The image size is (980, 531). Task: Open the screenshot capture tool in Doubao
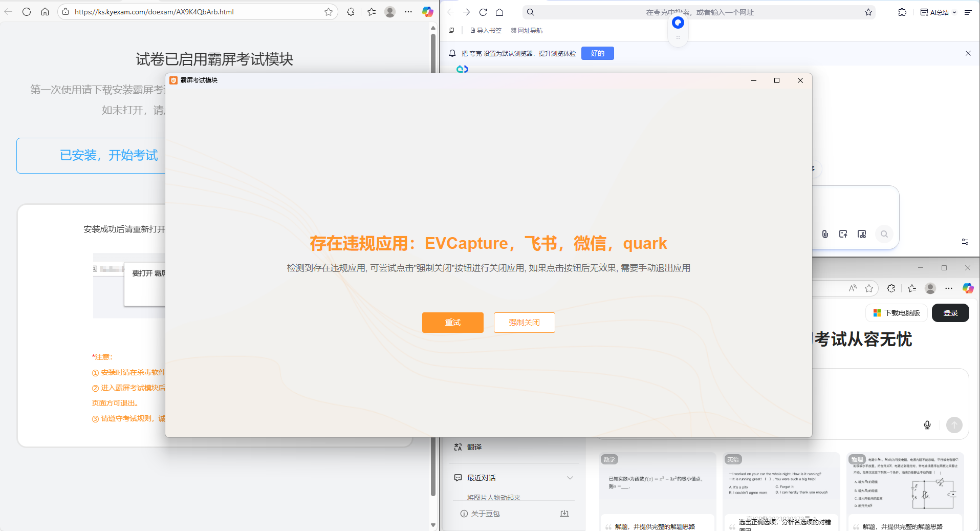point(862,234)
